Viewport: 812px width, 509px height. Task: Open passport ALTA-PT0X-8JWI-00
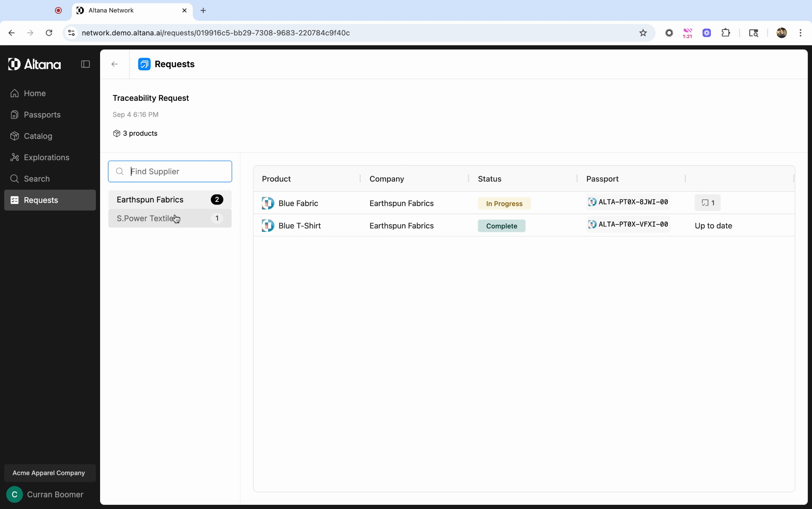628,202
